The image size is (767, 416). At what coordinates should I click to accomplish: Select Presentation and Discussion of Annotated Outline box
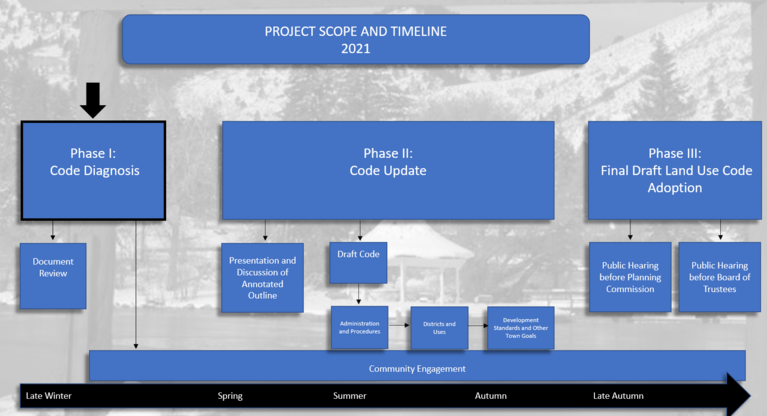coord(262,277)
